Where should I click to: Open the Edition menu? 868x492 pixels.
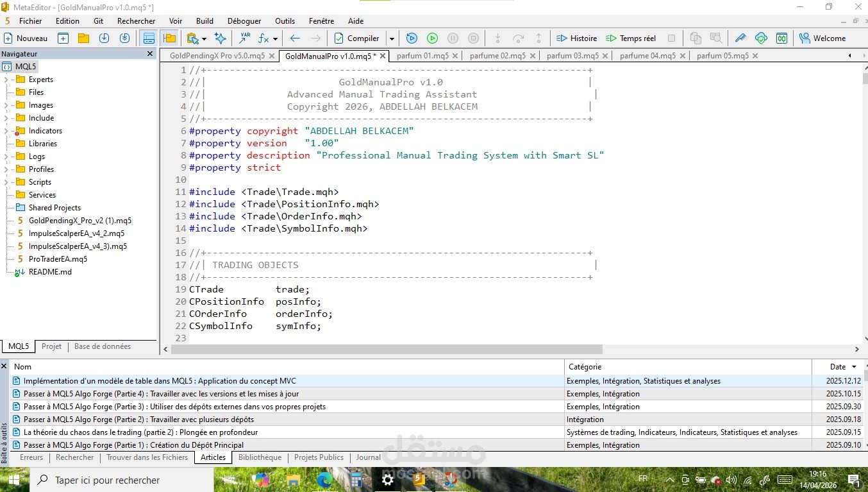click(x=67, y=21)
